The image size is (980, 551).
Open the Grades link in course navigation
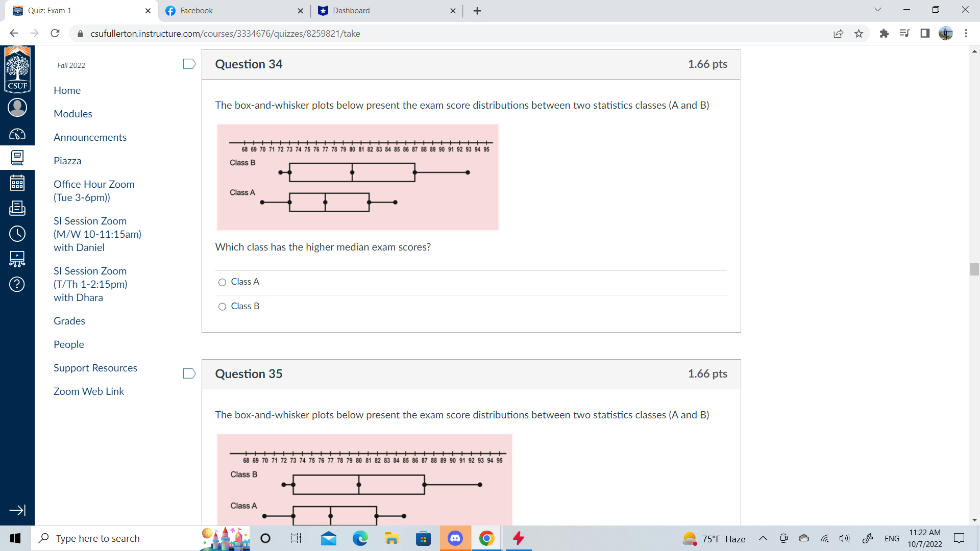click(x=69, y=320)
